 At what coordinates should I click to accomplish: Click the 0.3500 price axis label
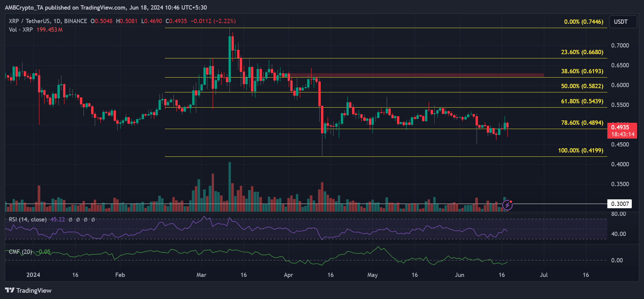click(x=620, y=184)
